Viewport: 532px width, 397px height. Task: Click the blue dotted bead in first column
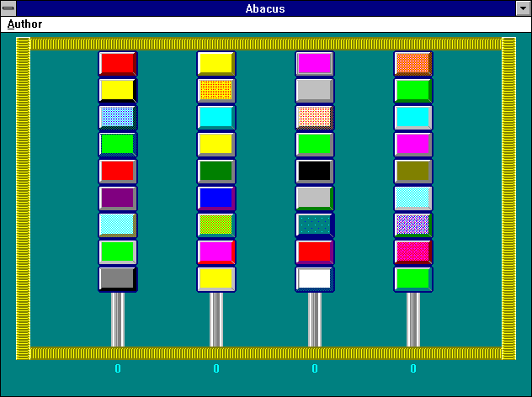[x=118, y=118]
